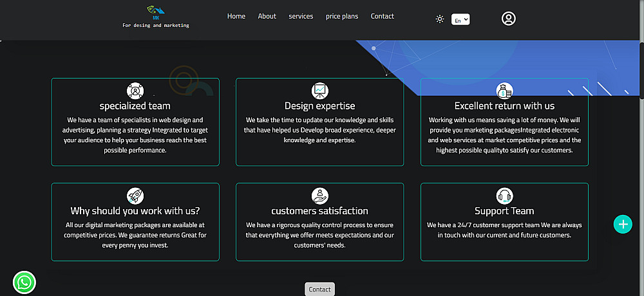Image resolution: width=644 pixels, height=296 pixels.
Task: Select the 'specialized team' heading
Action: [135, 106]
